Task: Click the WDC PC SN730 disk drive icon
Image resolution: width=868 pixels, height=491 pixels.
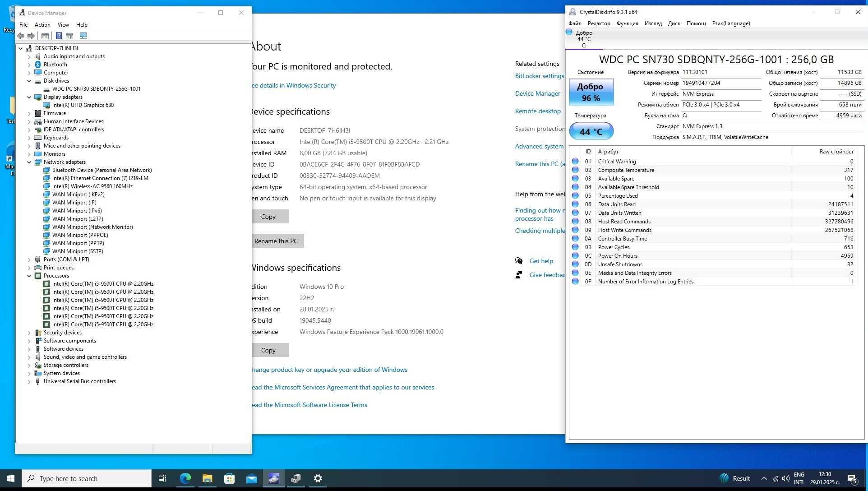Action: [46, 89]
